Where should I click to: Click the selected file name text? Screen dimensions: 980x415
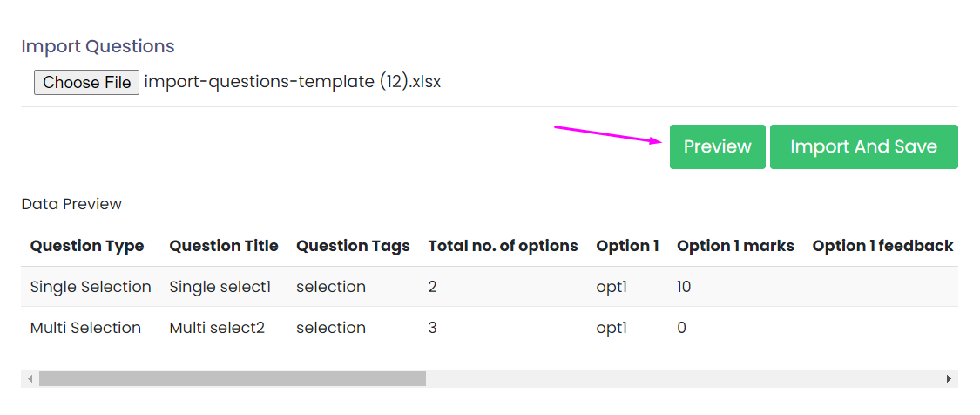coord(293,82)
